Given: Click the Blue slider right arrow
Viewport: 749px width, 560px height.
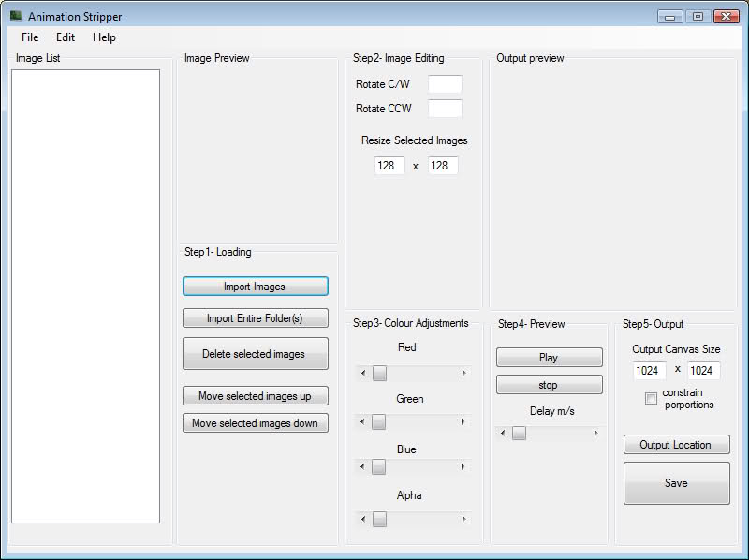Looking at the screenshot, I should (463, 467).
